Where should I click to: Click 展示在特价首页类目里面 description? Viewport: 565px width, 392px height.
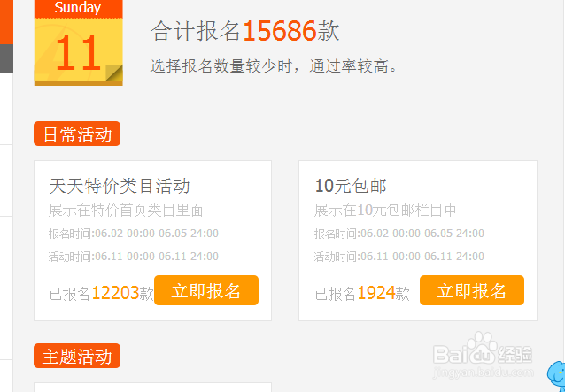coord(126,211)
